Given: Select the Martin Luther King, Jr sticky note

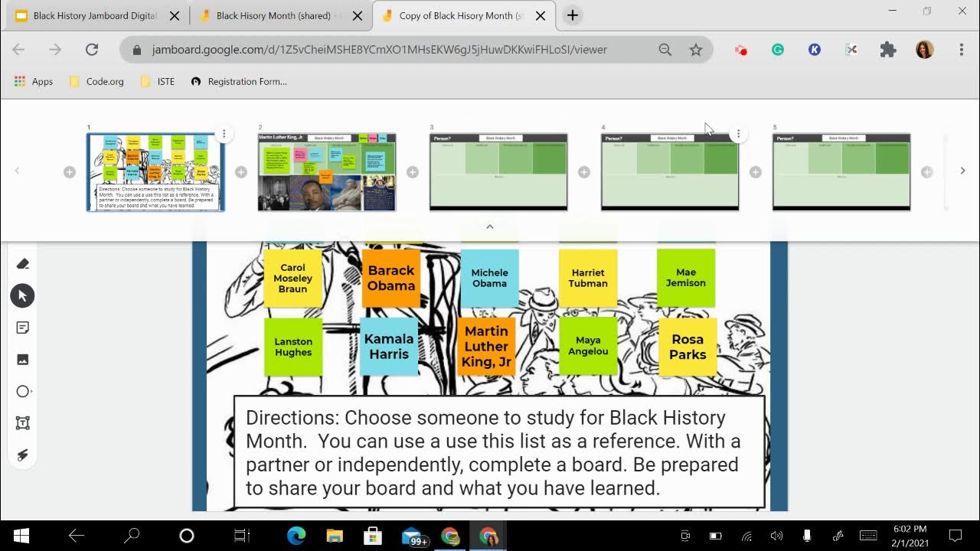Looking at the screenshot, I should pos(486,347).
